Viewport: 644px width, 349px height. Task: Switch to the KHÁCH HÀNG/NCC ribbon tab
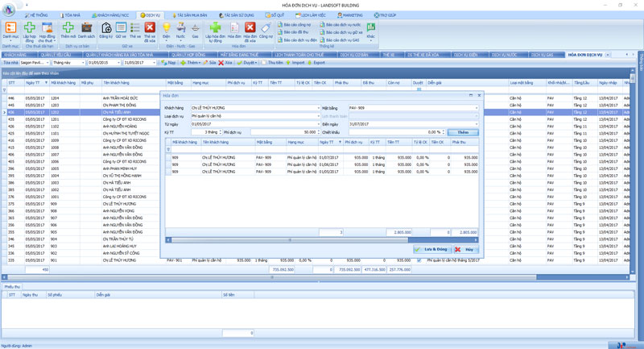[110, 15]
